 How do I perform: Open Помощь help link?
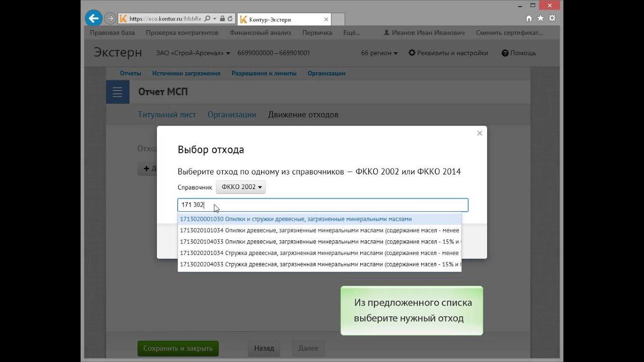tap(519, 53)
